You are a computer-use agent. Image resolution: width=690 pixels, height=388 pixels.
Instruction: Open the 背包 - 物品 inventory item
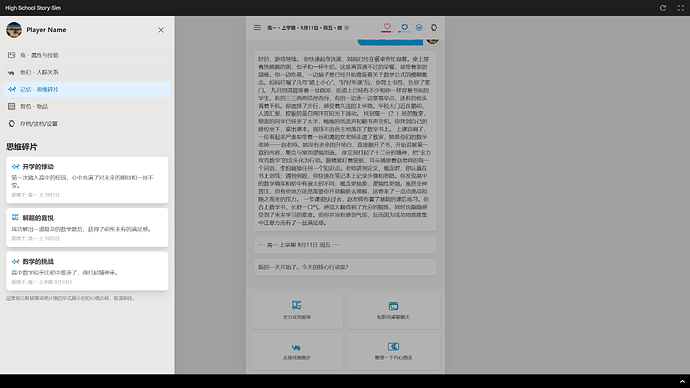(87, 106)
